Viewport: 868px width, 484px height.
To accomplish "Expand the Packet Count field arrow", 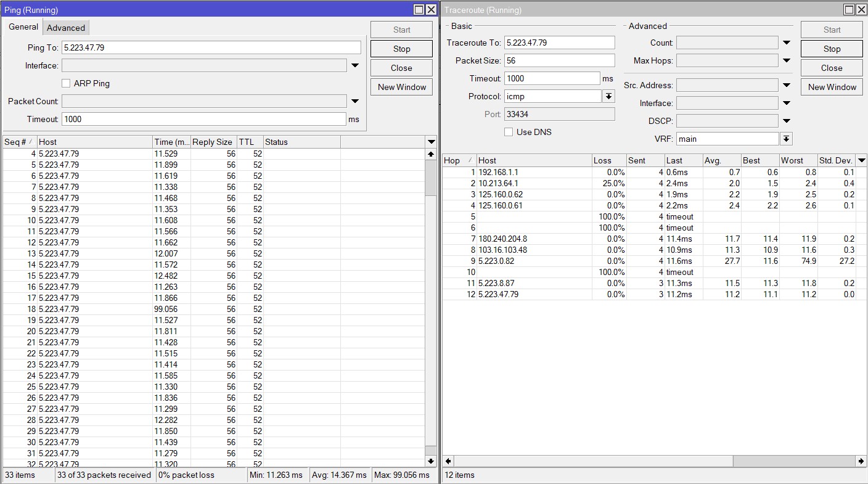I will coord(355,102).
